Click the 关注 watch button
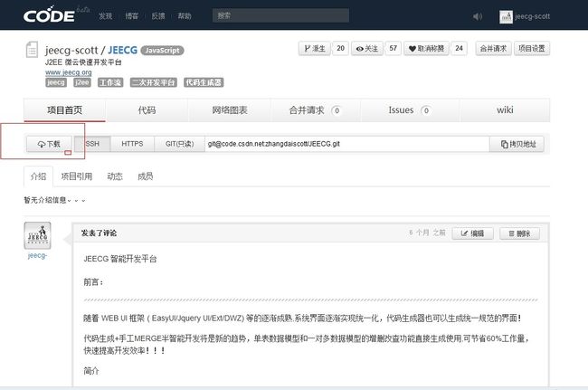The width and height of the screenshot is (588, 390). click(366, 48)
